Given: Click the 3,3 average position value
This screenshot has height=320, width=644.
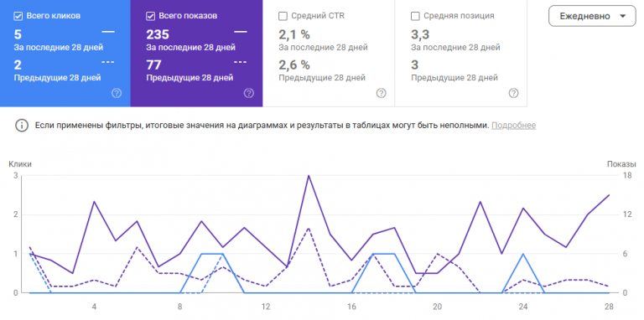Looking at the screenshot, I should click(420, 34).
